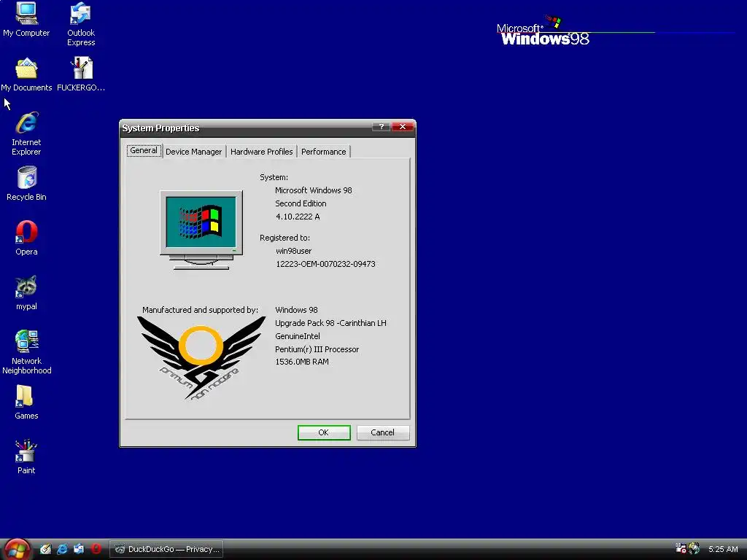The height and width of the screenshot is (560, 747).
Task: Click the Second Edition text
Action: point(301,203)
